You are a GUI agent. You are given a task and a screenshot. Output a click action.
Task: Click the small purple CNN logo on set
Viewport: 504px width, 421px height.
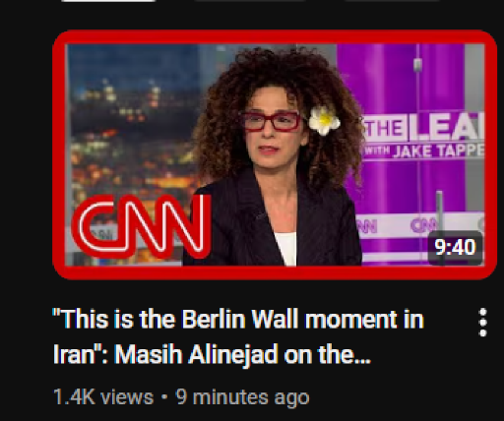tap(423, 225)
